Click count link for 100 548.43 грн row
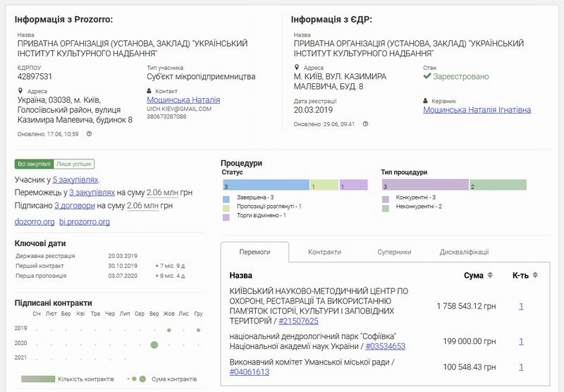This screenshot has width=564, height=392. coord(521,367)
